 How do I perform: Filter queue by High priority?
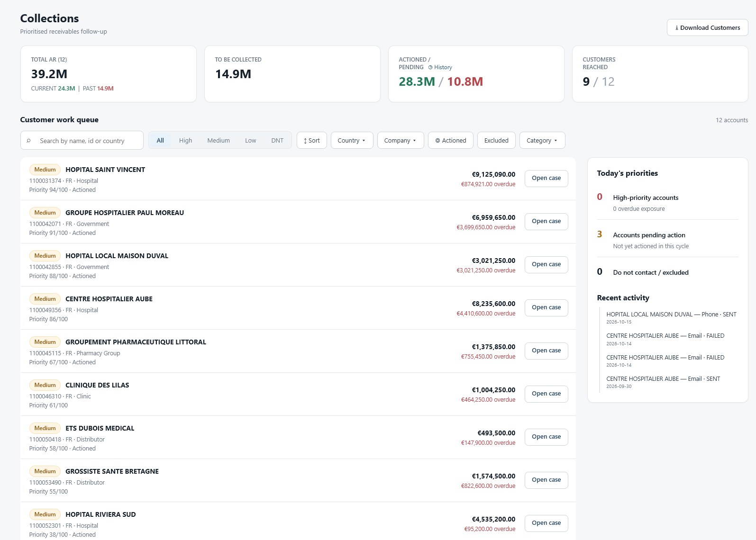185,141
